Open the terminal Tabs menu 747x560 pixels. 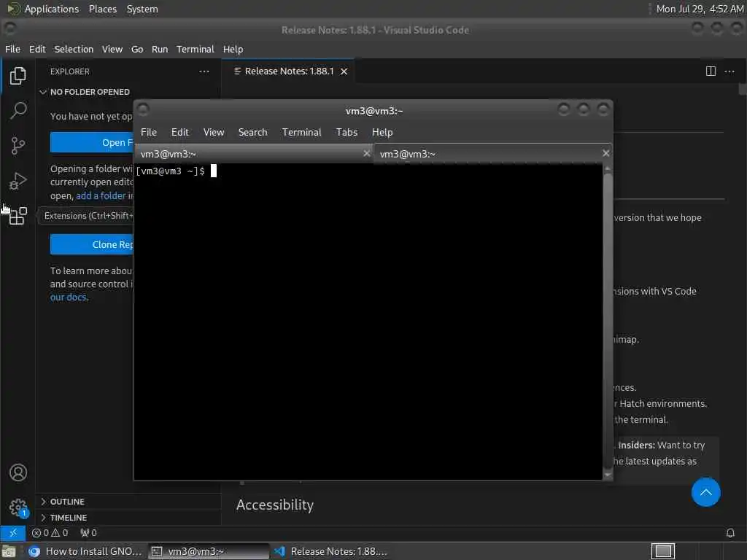click(347, 133)
